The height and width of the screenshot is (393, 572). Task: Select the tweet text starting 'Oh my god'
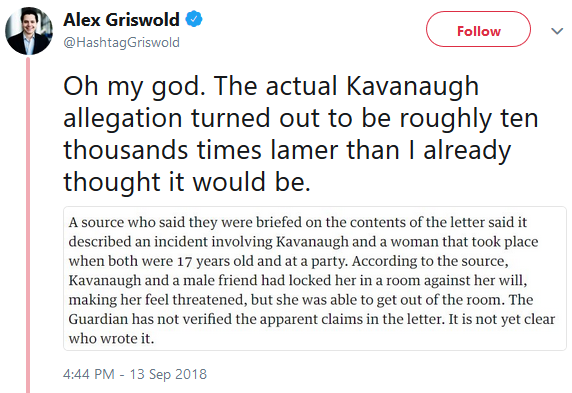click(301, 134)
